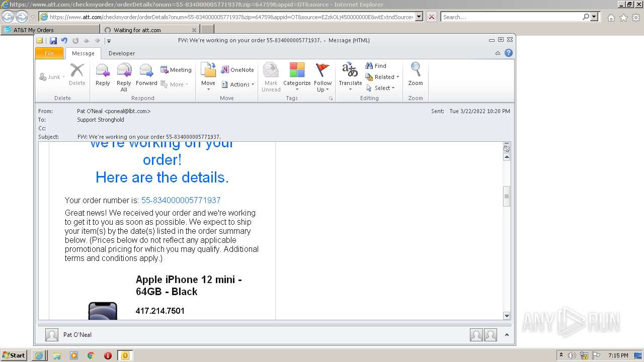Open the Windows Start menu

pyautogui.click(x=14, y=355)
